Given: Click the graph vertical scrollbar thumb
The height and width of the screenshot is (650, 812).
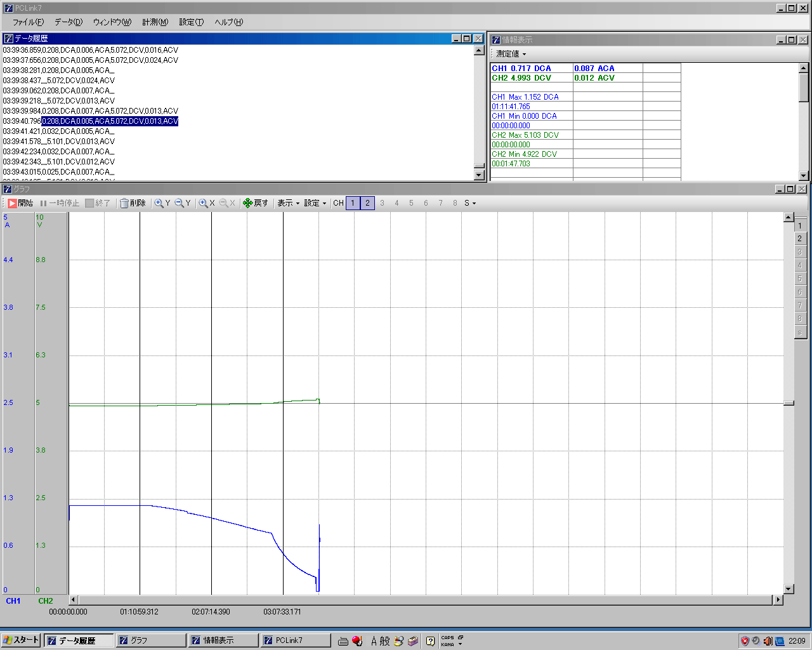Looking at the screenshot, I should (x=789, y=403).
